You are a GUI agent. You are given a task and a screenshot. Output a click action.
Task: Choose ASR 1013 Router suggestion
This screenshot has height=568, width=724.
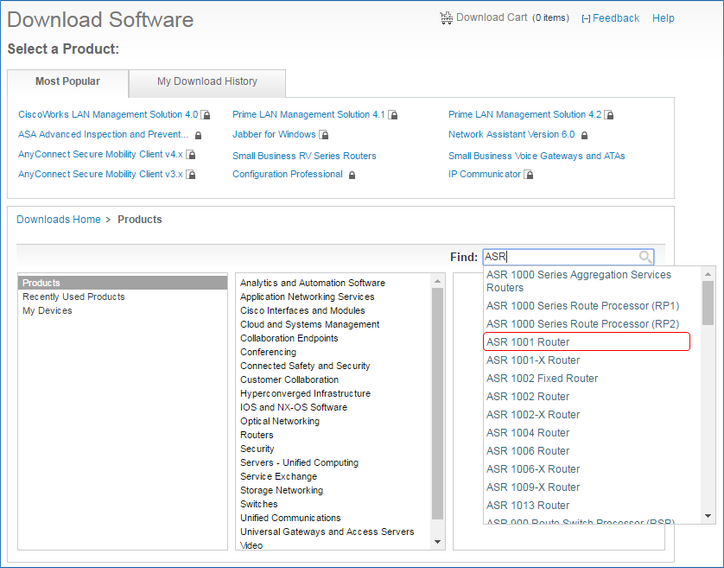[x=528, y=505]
